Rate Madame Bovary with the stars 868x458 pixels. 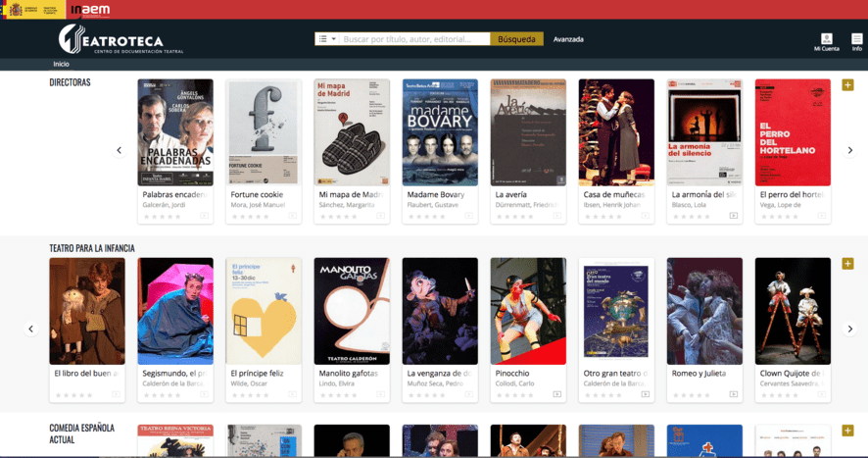[427, 216]
